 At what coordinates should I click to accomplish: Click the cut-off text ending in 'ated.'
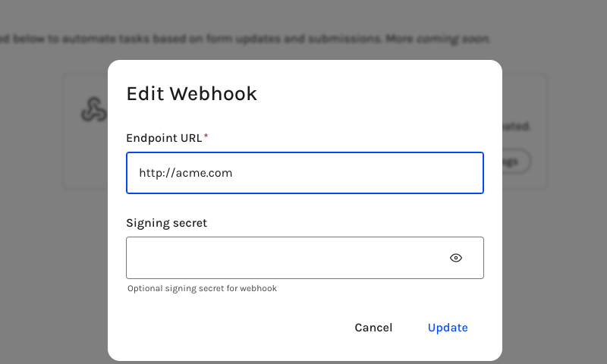coord(517,126)
